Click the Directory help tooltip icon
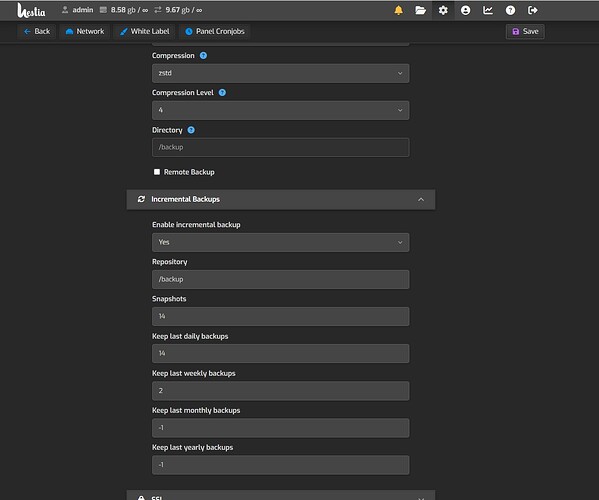 click(191, 130)
